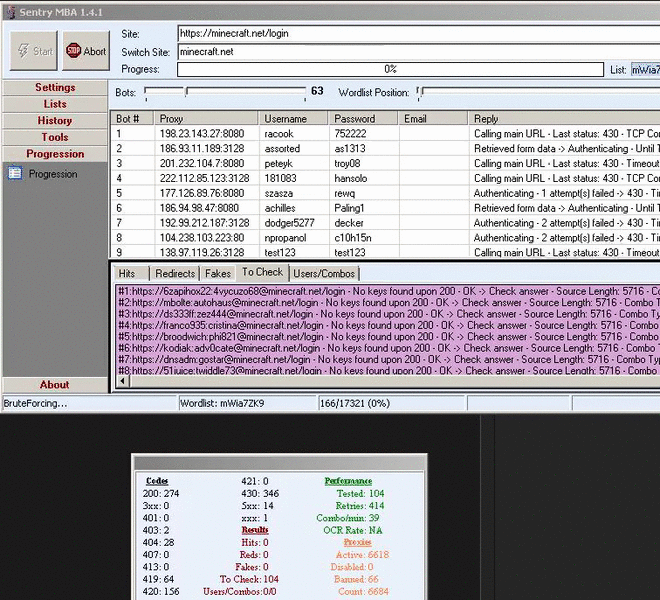The height and width of the screenshot is (600, 660).
Task: Sort by the Proxy column header
Action: (206, 119)
